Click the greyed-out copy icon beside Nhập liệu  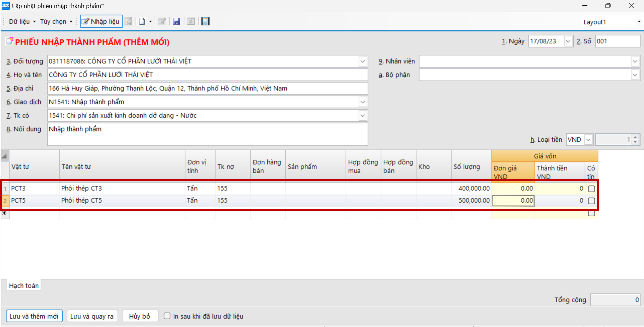[x=128, y=21]
